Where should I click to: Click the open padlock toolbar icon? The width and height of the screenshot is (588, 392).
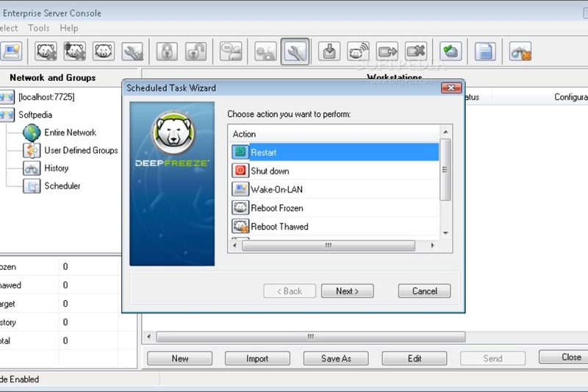click(x=196, y=51)
